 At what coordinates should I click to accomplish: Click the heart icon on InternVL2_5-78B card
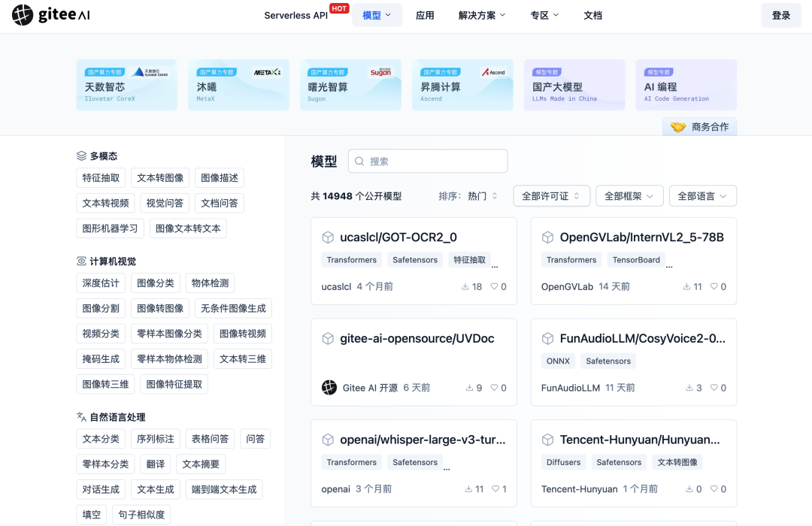click(713, 286)
